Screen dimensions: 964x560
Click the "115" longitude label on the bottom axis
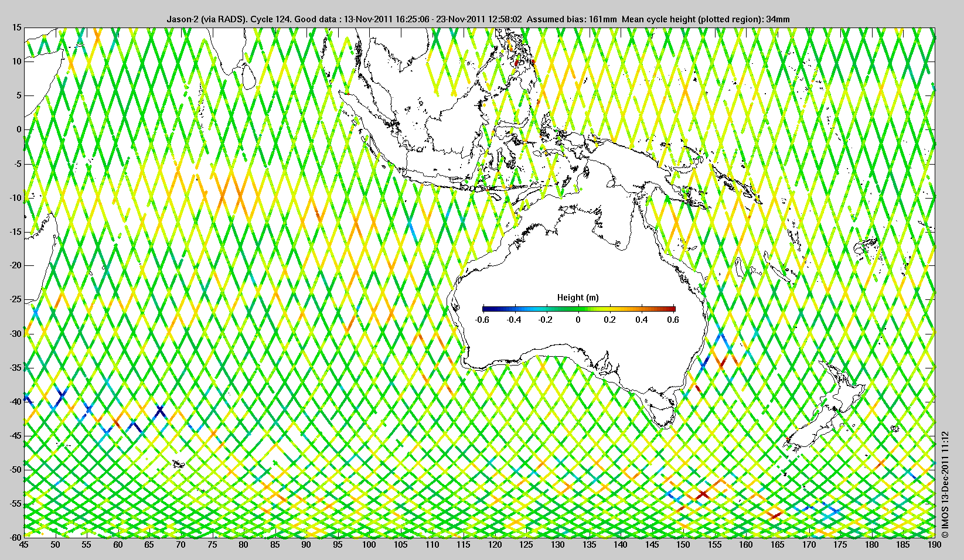pyautogui.click(x=463, y=545)
